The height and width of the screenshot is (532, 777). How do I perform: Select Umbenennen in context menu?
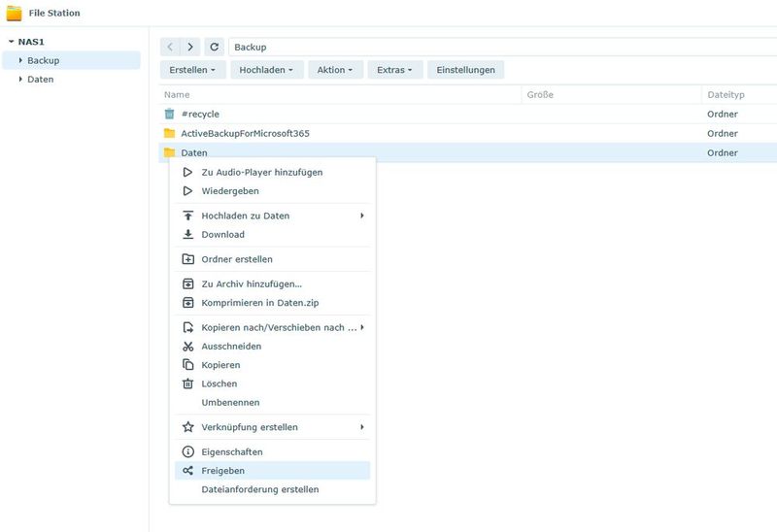pos(273,403)
